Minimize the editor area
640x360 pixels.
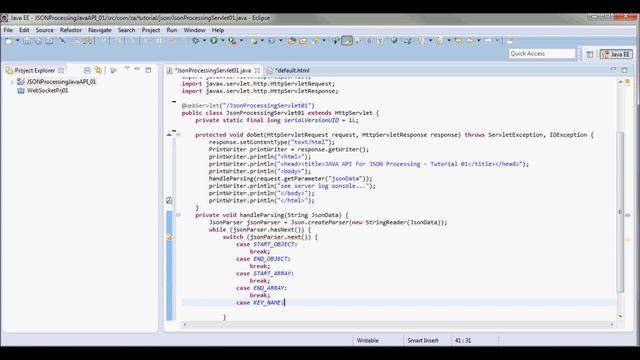pyautogui.click(x=613, y=69)
